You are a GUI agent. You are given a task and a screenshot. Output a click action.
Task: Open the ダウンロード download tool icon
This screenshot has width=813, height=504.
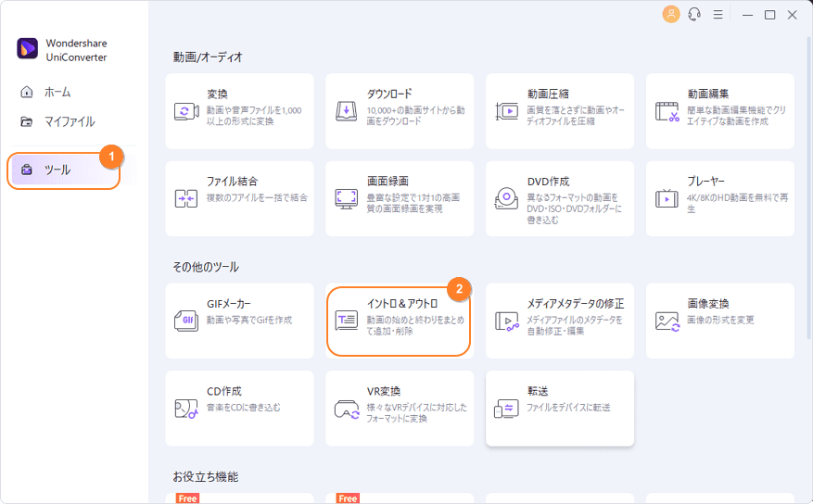click(347, 111)
